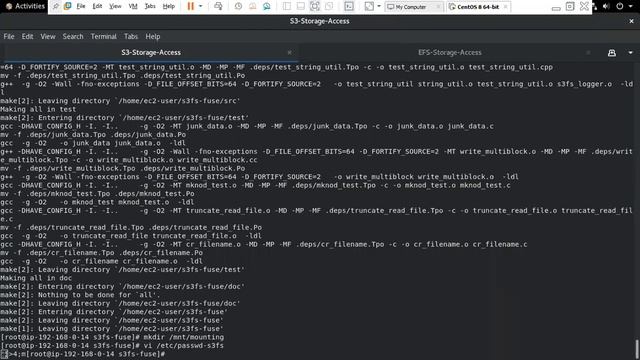Open the terminal Help menu
Image resolution: width=640 pixels, height=360 pixels.
153,36
